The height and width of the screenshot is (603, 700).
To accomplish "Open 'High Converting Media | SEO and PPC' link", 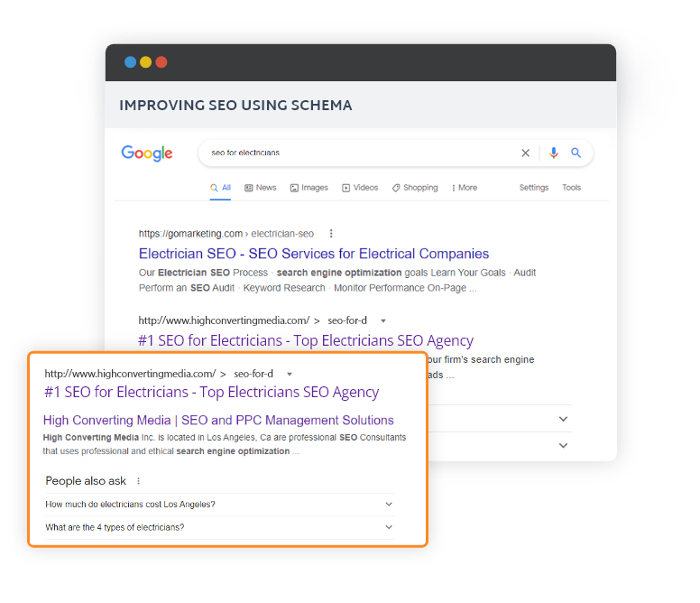I will tap(218, 420).
